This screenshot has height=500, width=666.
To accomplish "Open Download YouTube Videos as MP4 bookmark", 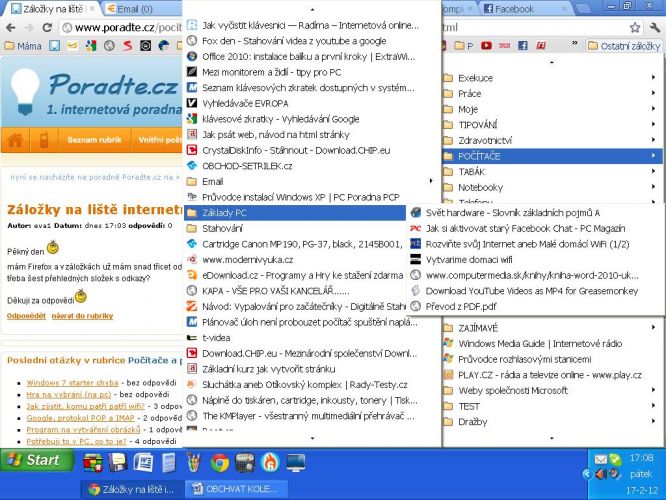I will (x=535, y=291).
